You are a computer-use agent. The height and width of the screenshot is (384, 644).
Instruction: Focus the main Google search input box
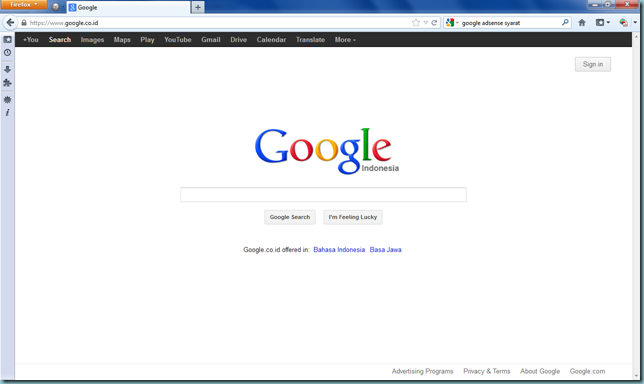(x=323, y=194)
